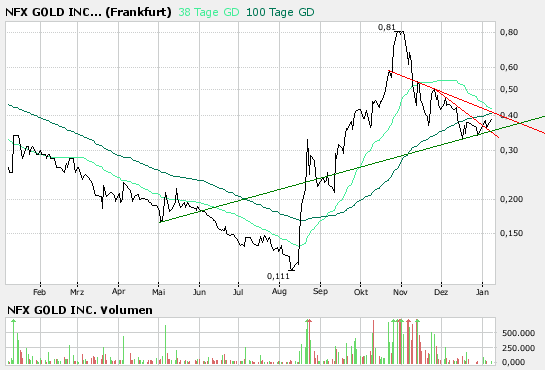Click the "Jan" month label

pos(482,292)
